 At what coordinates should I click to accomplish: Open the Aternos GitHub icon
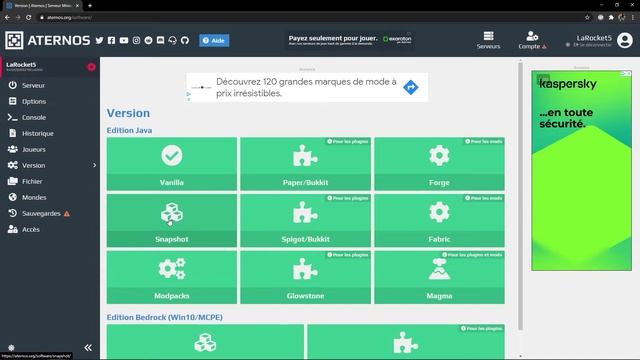pos(185,40)
